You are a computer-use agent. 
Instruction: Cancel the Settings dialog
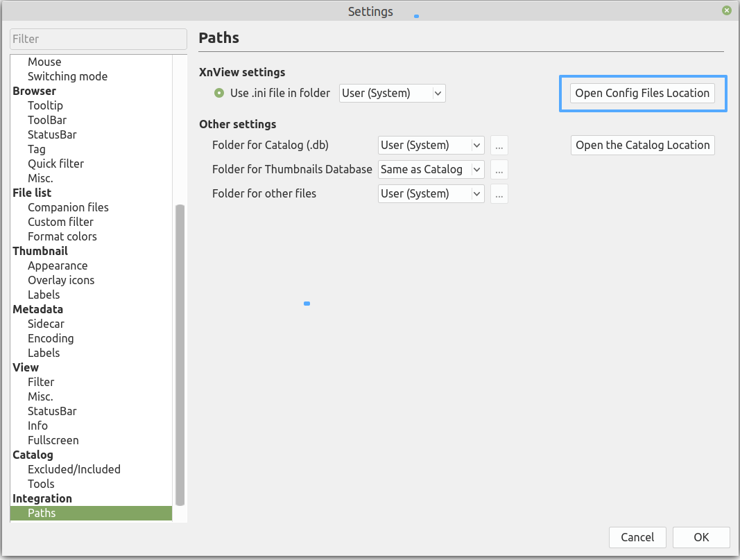point(637,537)
